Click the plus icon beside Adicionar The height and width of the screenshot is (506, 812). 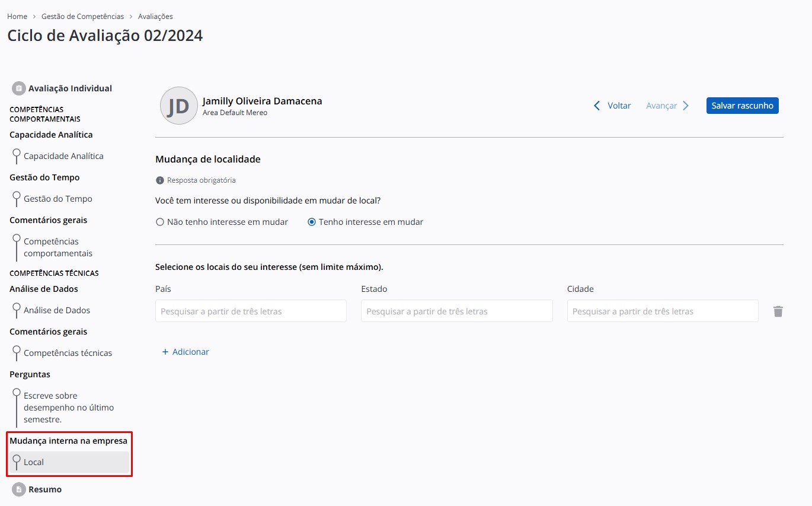tap(165, 352)
